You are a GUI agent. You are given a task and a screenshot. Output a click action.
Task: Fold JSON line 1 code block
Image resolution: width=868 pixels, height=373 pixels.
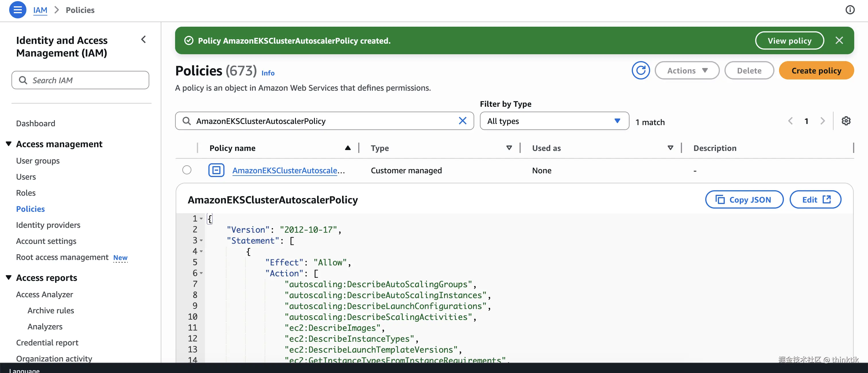201,219
